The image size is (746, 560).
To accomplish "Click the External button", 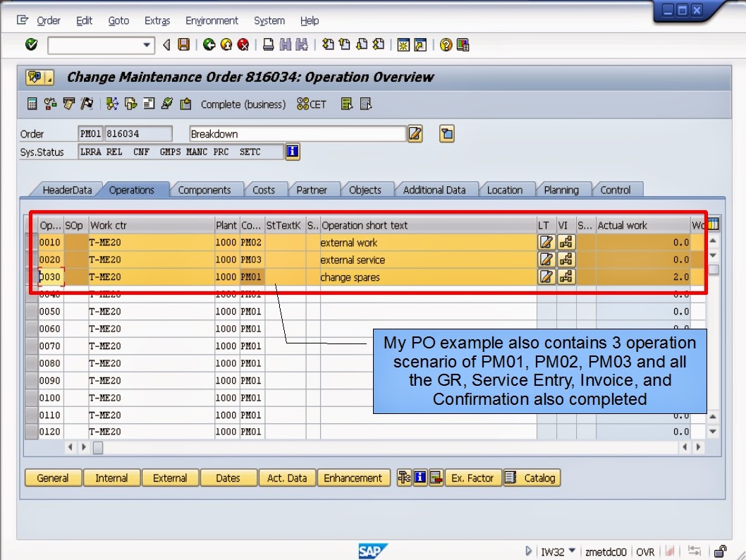I will [170, 477].
